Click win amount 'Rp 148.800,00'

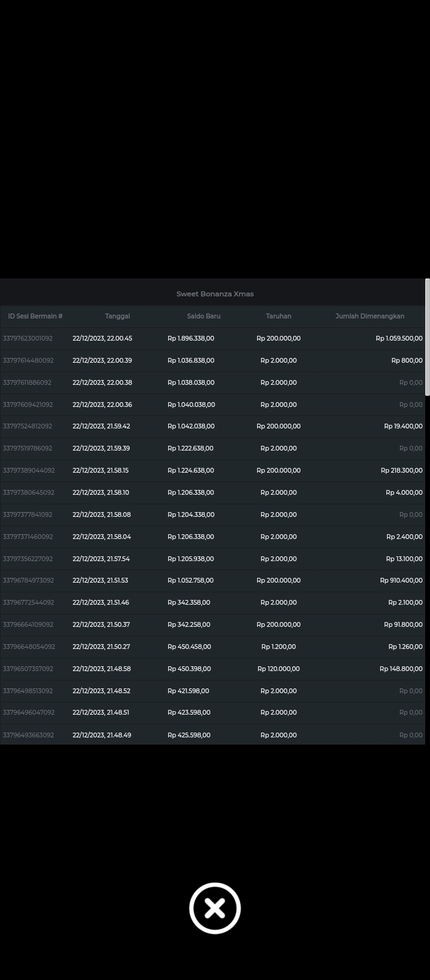[401, 669]
